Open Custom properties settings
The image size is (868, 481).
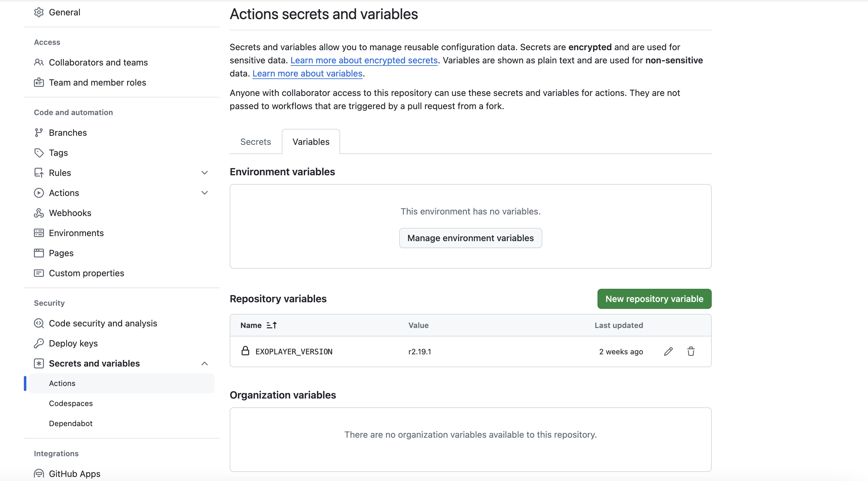pyautogui.click(x=86, y=273)
